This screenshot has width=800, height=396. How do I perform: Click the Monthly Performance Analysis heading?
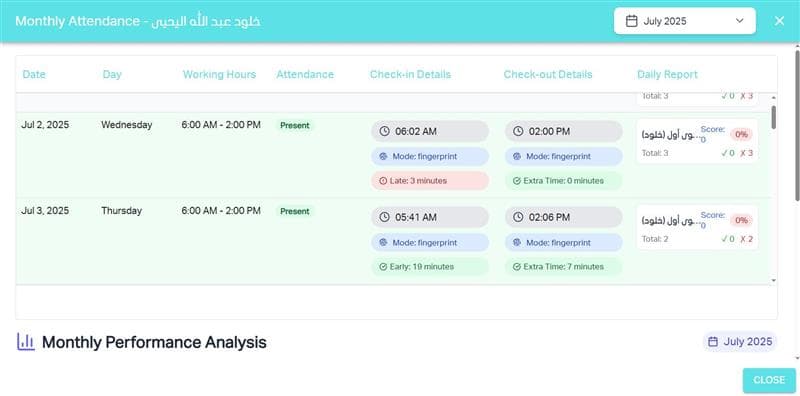click(x=154, y=342)
